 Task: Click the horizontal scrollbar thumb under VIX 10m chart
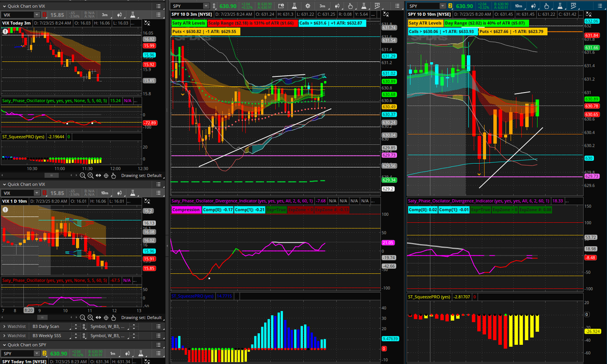pyautogui.click(x=42, y=317)
